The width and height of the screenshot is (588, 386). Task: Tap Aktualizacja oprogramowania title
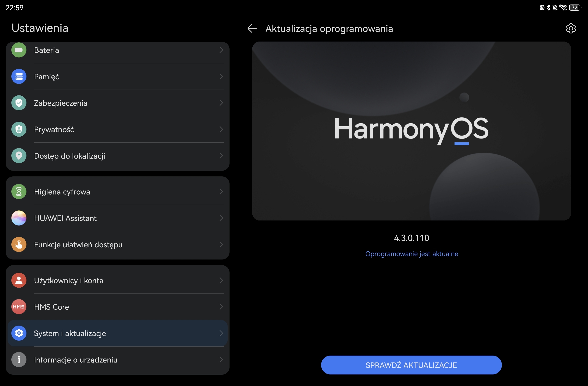pyautogui.click(x=329, y=29)
